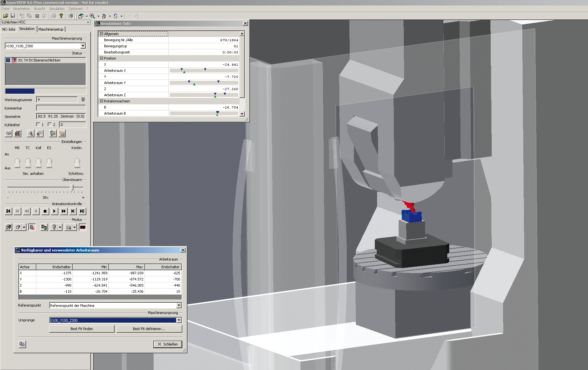Click the tool icon beside Werkzeugnummer field

[x=83, y=100]
